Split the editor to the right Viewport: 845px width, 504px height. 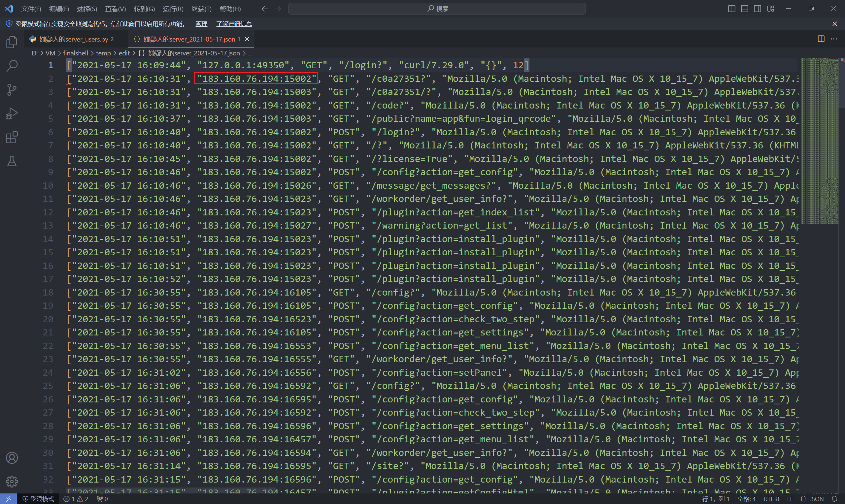821,39
